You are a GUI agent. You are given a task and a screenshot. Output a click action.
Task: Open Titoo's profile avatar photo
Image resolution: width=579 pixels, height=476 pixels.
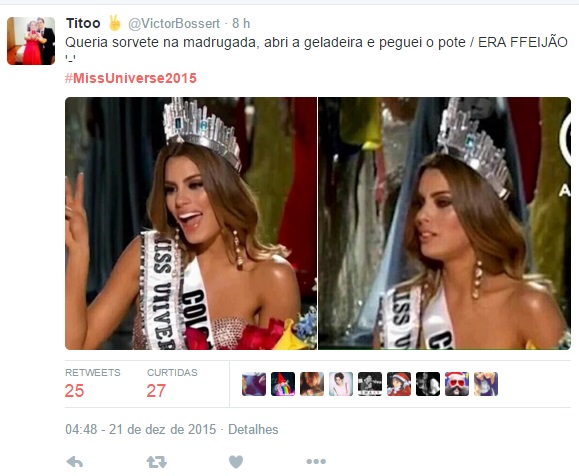click(31, 41)
